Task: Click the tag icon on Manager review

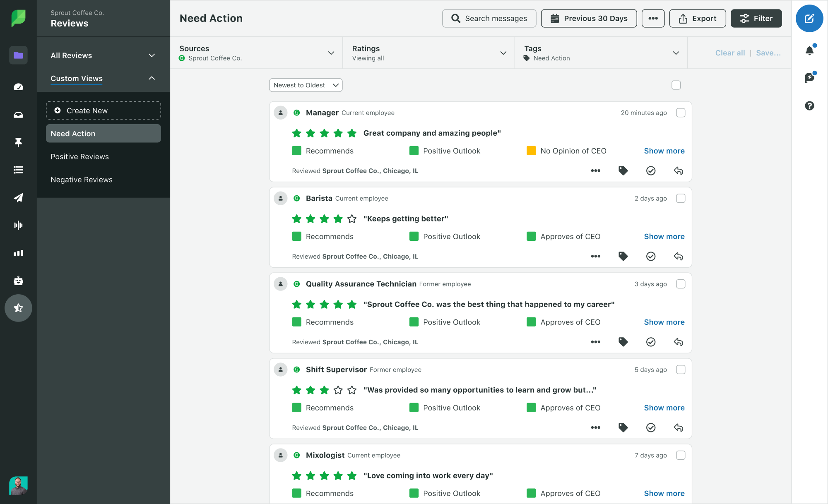Action: pyautogui.click(x=623, y=171)
